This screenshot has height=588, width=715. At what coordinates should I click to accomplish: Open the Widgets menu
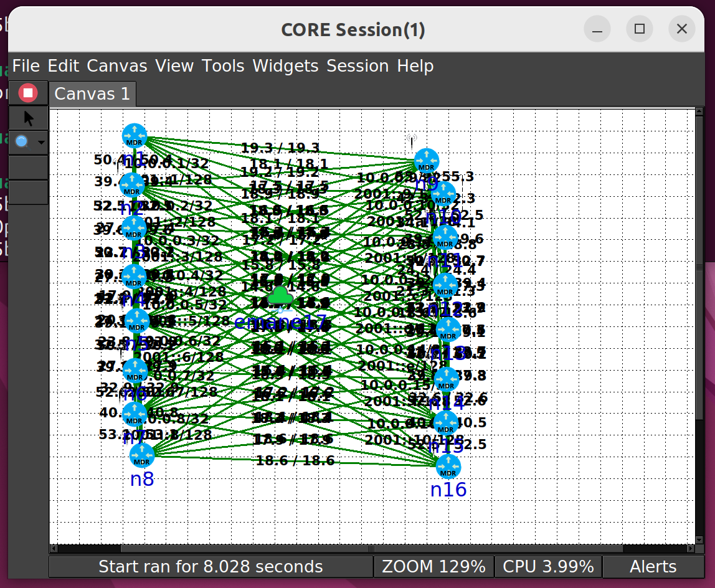pyautogui.click(x=285, y=65)
